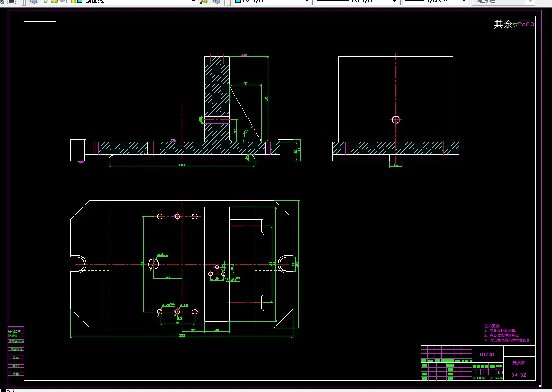Select the diagonal rib line in section view
Image resolution: width=552 pixels, height=392 pixels.
coord(246,114)
